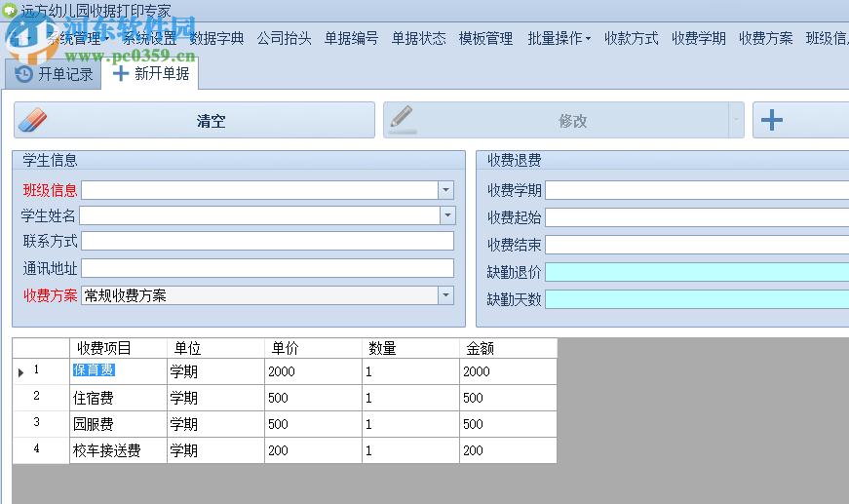Screen dimensions: 849x504
Task: Open the 批量操作 dropdown menu
Action: (x=559, y=38)
